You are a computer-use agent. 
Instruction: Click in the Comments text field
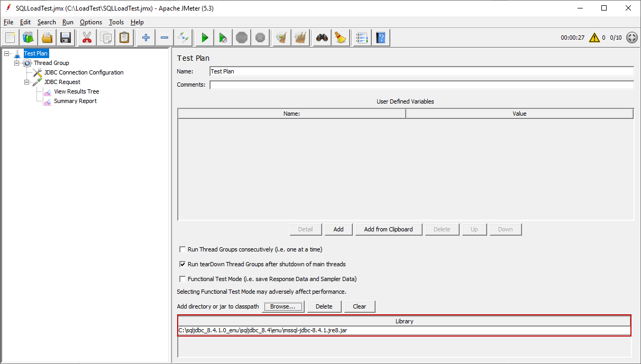pos(422,85)
